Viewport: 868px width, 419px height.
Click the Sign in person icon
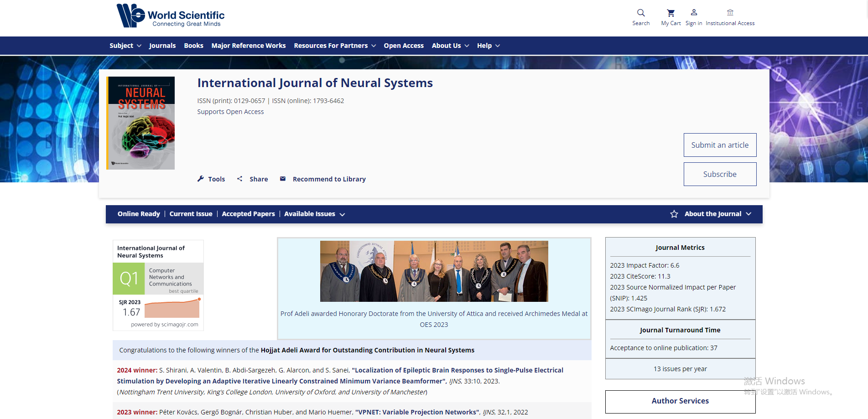694,12
